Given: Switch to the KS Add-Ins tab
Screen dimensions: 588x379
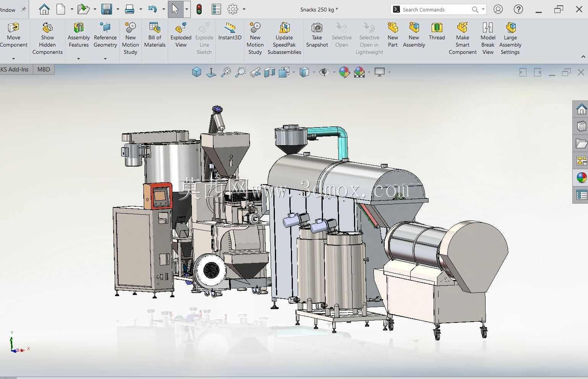Looking at the screenshot, I should (15, 69).
